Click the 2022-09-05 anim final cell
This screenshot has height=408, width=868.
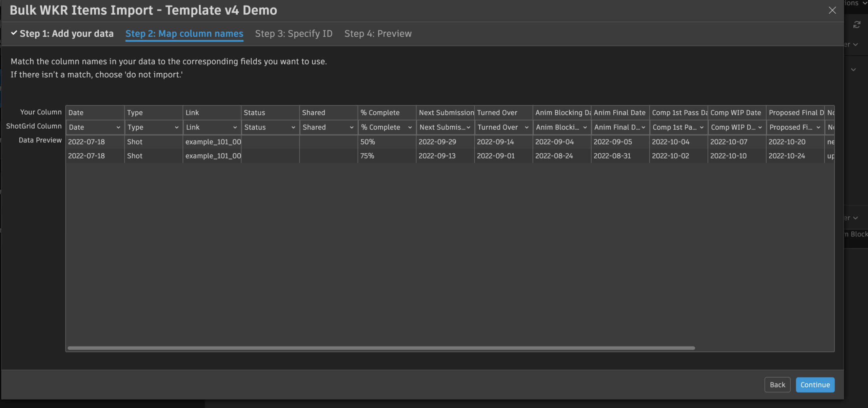point(620,142)
